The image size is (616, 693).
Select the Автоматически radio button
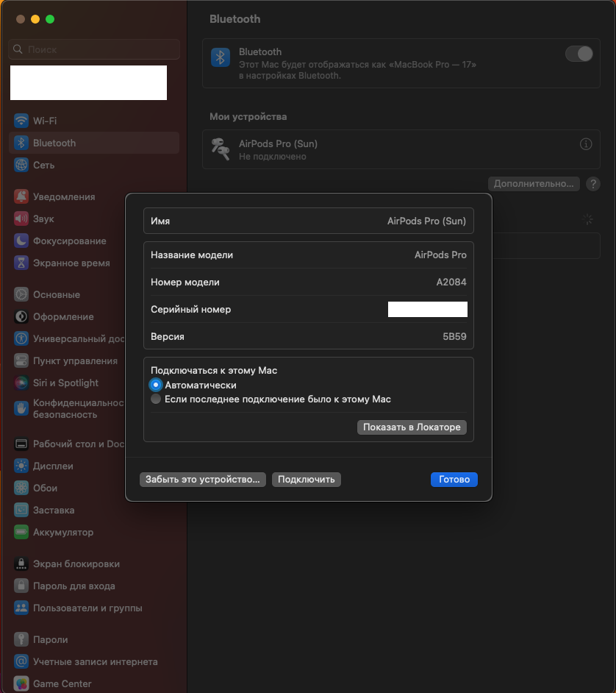point(155,385)
